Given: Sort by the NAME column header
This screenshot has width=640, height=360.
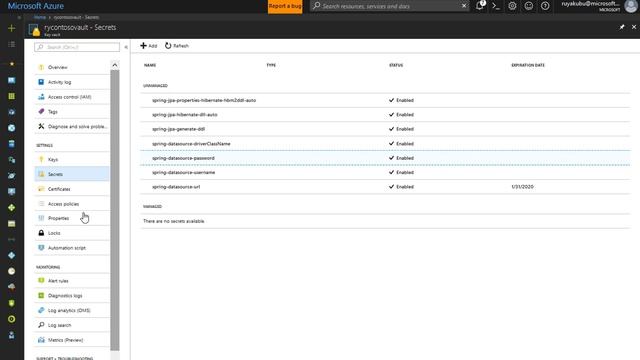Looking at the screenshot, I should [x=150, y=65].
